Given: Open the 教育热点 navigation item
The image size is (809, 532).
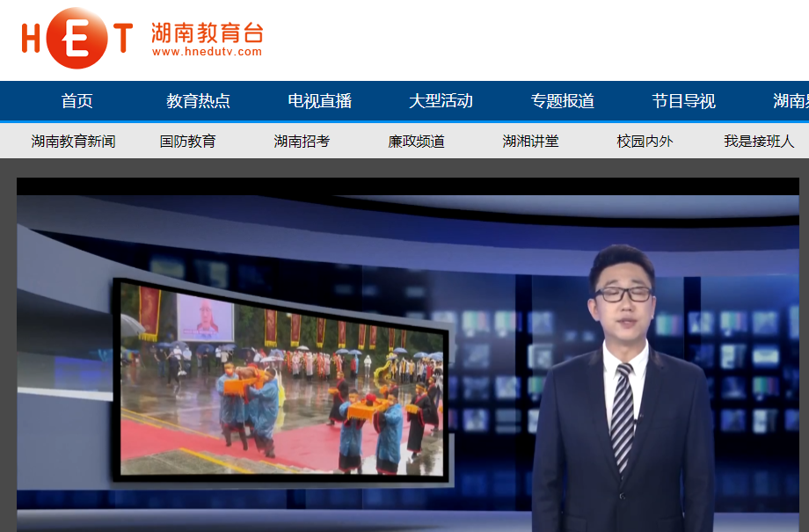Looking at the screenshot, I should click(x=198, y=101).
